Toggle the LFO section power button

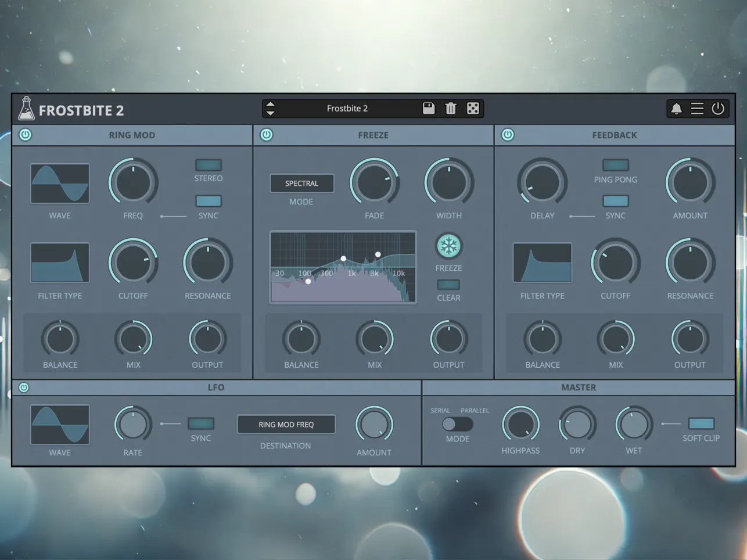pos(24,387)
